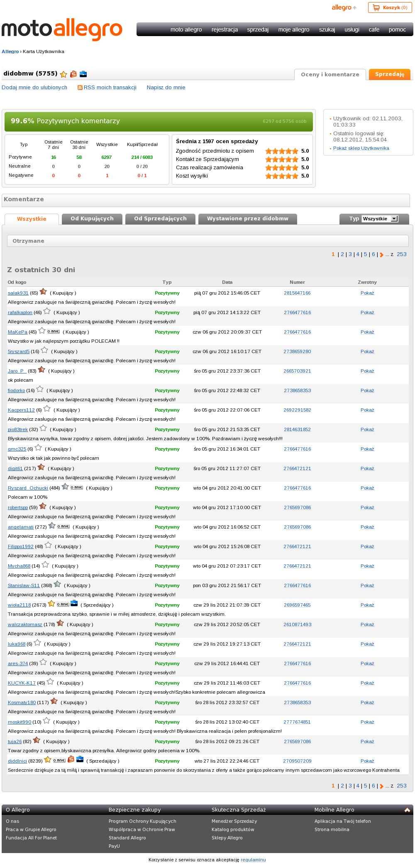Click the small allegro logo at top

(344, 7)
